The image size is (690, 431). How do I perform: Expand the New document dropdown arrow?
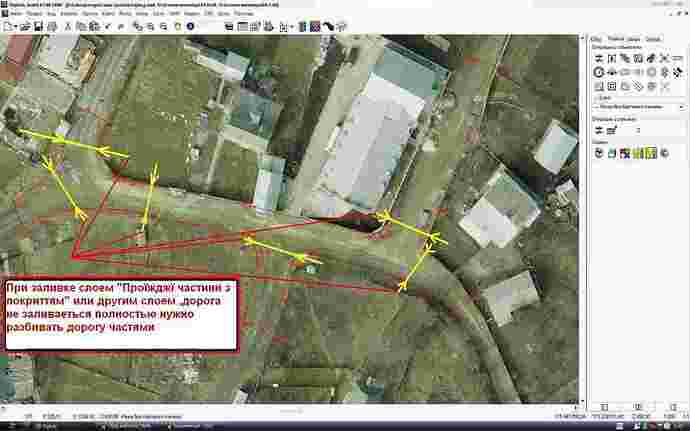(x=15, y=27)
